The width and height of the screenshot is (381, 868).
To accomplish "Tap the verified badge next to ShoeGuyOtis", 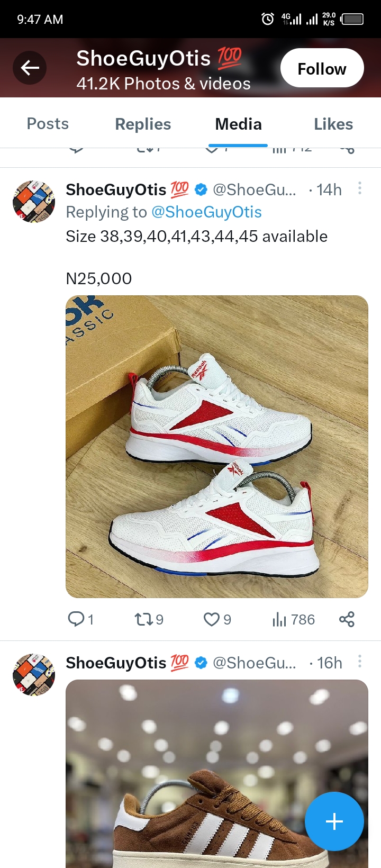I will pos(201,189).
